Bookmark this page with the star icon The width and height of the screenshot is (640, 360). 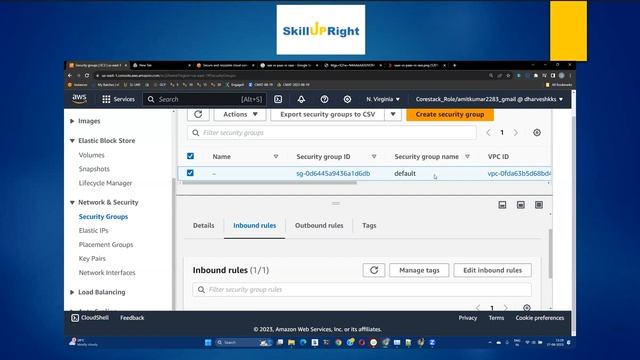(x=508, y=76)
